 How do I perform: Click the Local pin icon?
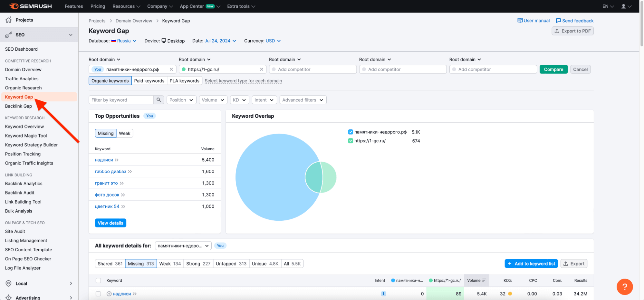pyautogui.click(x=9, y=284)
